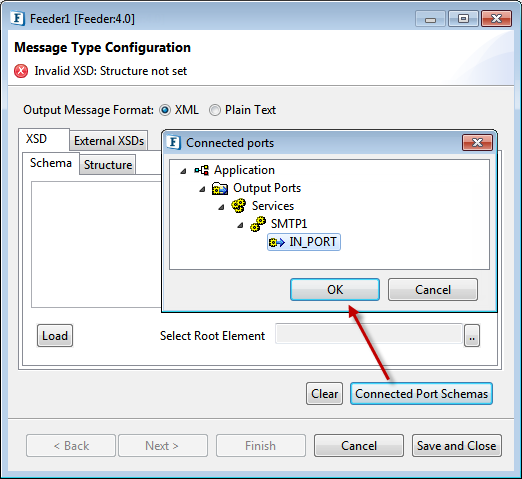This screenshot has height=479, width=522.
Task: Close the Connected ports dialog
Action: [x=477, y=143]
